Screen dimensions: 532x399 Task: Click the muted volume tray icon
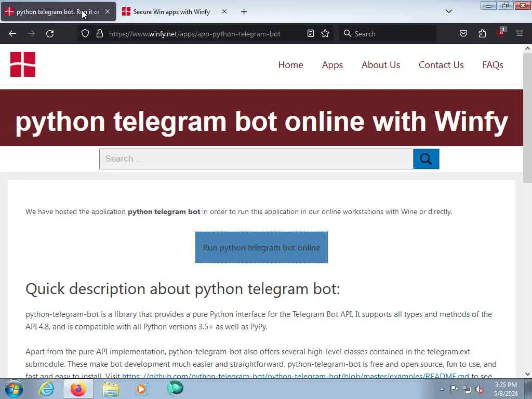click(x=480, y=390)
